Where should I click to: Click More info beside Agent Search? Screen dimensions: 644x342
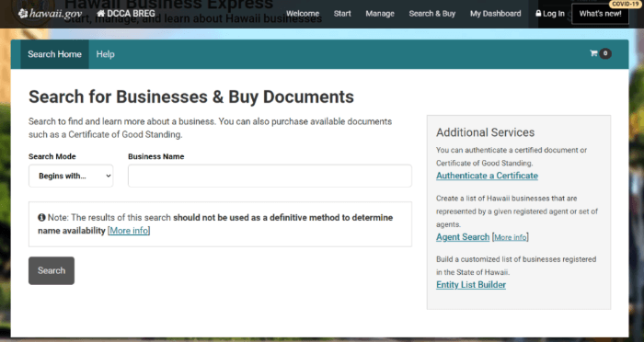(510, 237)
